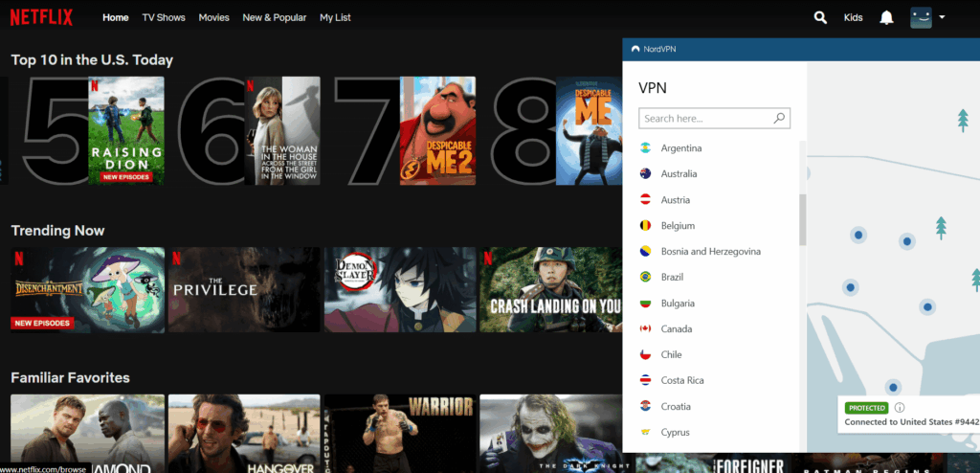Go to New & Popular
This screenshot has height=473, width=980.
(275, 17)
